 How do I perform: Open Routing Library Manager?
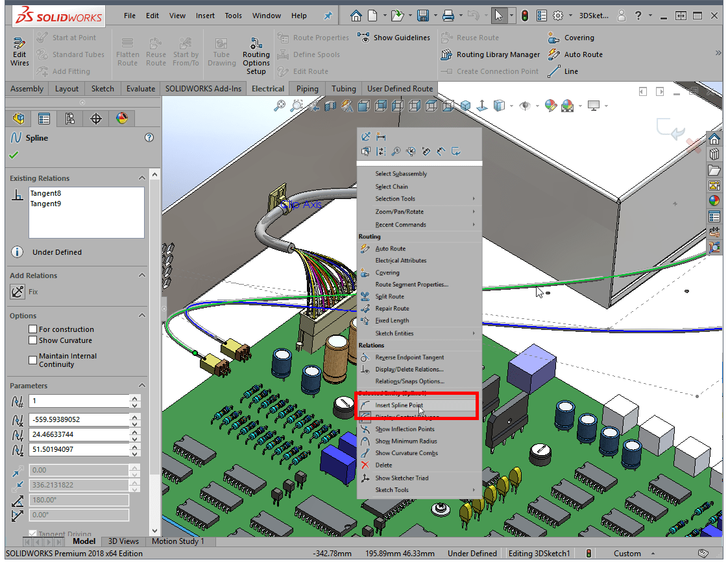click(x=491, y=54)
